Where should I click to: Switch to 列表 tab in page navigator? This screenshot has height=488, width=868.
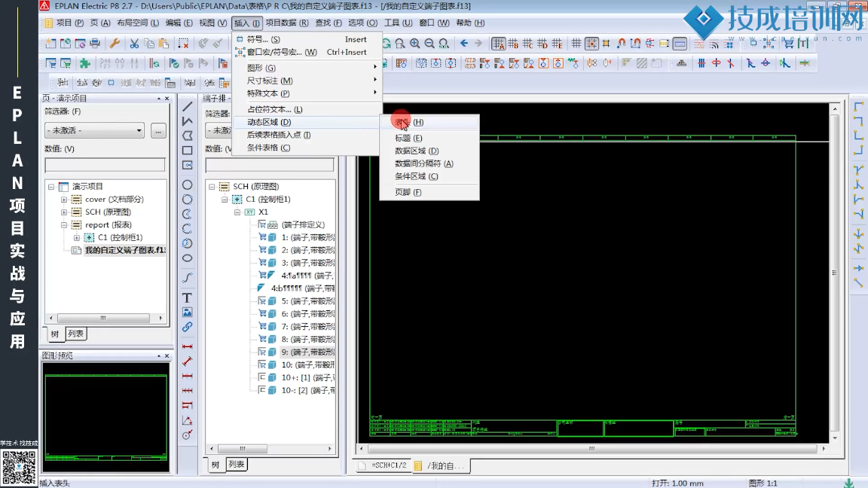(x=76, y=334)
